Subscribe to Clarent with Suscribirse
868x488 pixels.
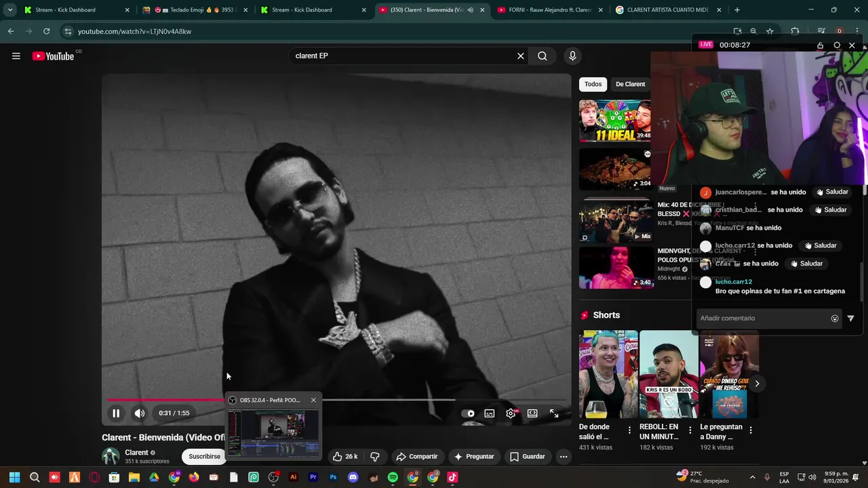coord(204,456)
